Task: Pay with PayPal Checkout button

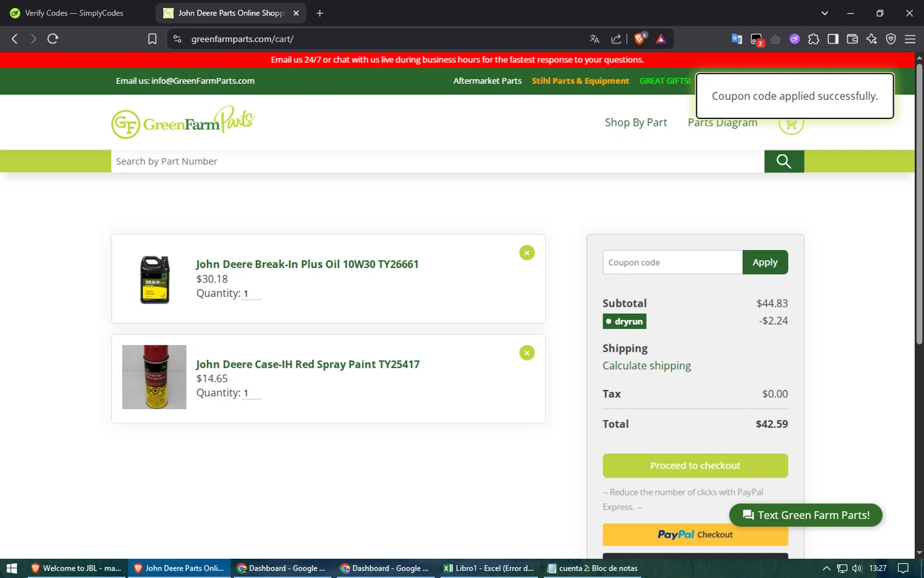Action: click(695, 534)
